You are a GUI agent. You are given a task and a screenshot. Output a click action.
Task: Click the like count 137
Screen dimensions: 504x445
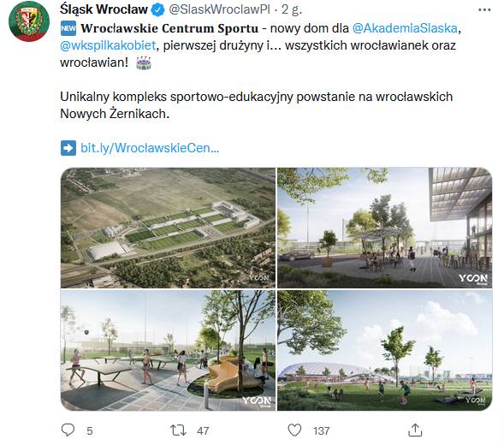pos(322,430)
